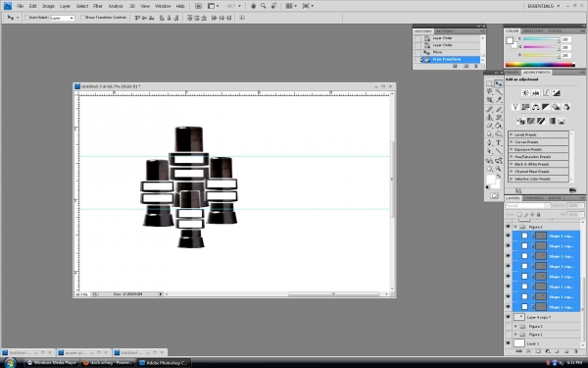Expand Hue/Saturation Presets list

[512, 157]
